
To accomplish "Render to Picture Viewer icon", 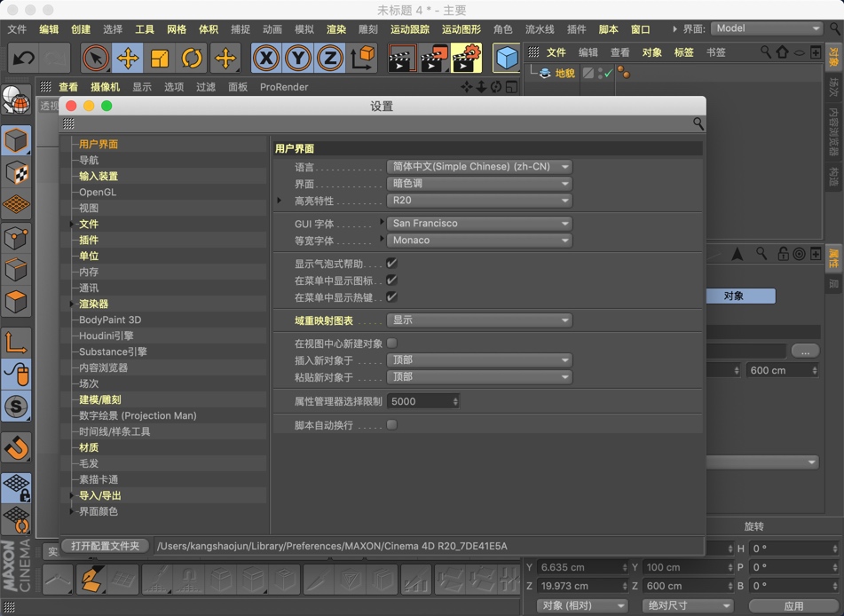I will (434, 58).
